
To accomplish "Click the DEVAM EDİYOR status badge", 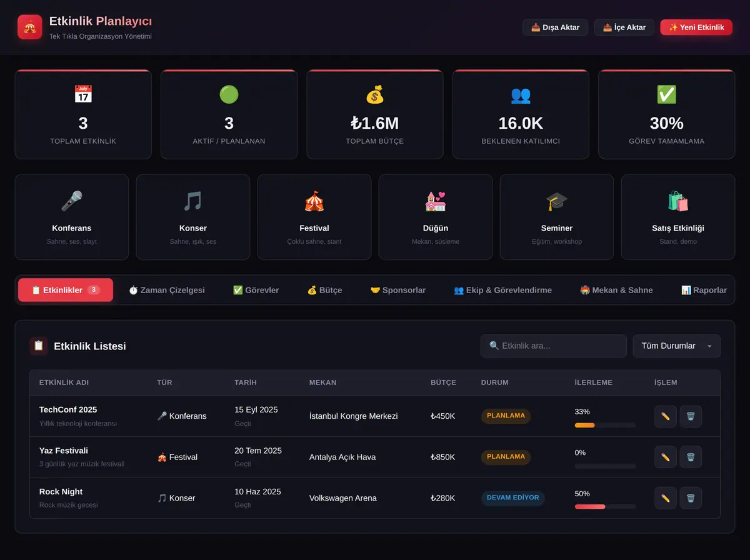I will click(512, 498).
